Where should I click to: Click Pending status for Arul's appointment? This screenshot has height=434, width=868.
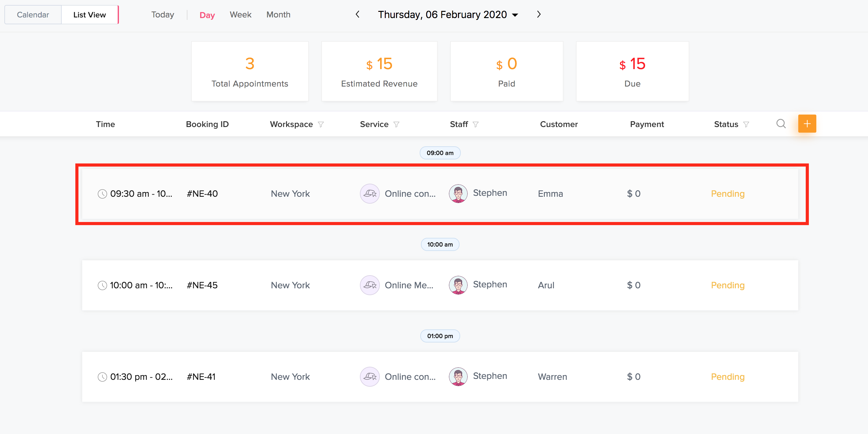(728, 285)
